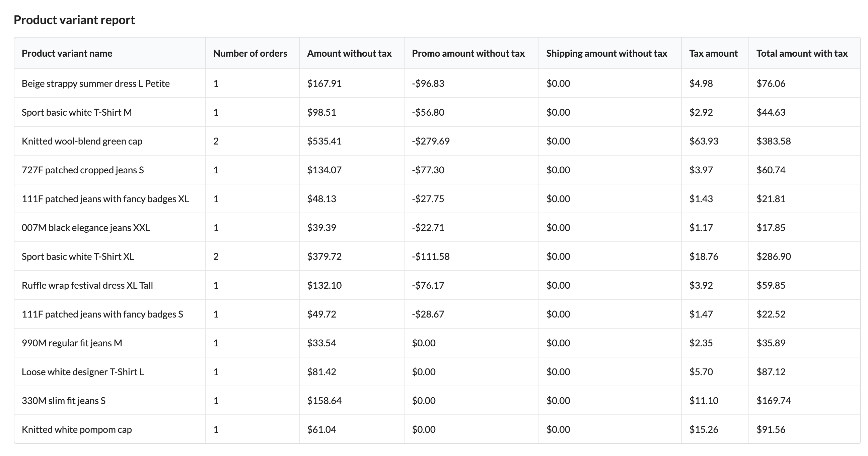Click the Total amount with tax header

pyautogui.click(x=802, y=53)
